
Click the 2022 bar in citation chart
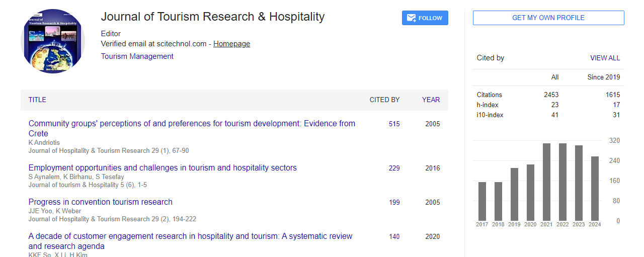coord(562,182)
